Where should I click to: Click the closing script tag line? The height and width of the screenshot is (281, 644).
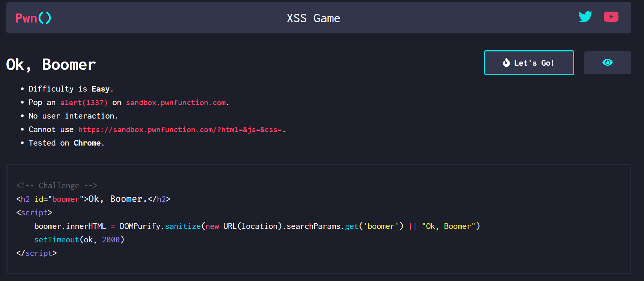click(36, 253)
